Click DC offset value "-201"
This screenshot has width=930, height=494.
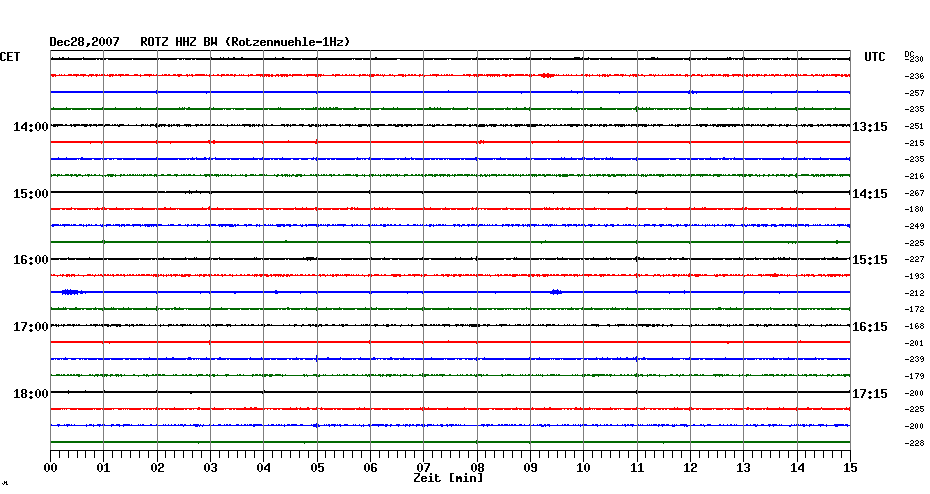click(914, 343)
